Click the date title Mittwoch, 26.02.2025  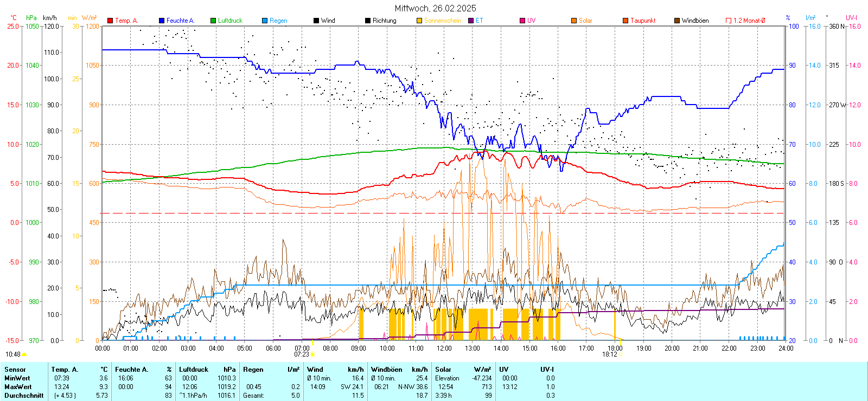click(x=435, y=8)
